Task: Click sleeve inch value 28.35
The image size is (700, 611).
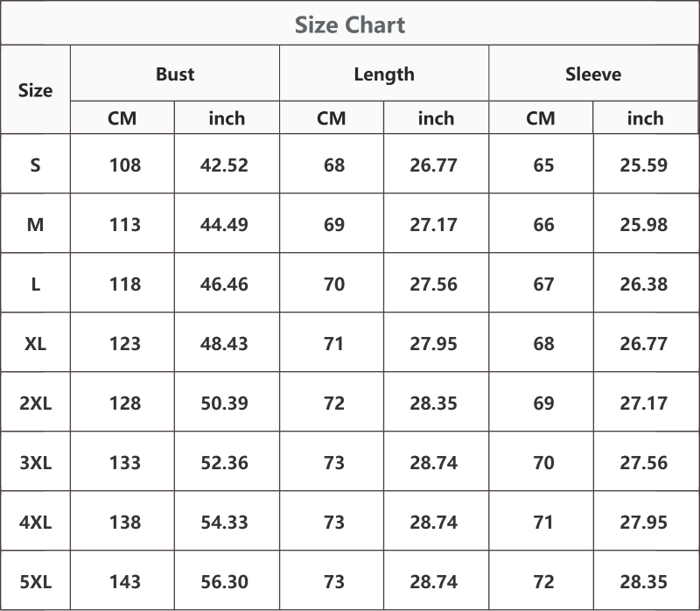Action: (x=643, y=581)
